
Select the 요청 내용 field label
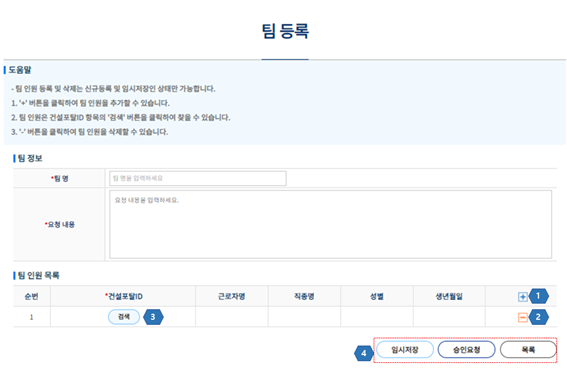pyautogui.click(x=60, y=224)
